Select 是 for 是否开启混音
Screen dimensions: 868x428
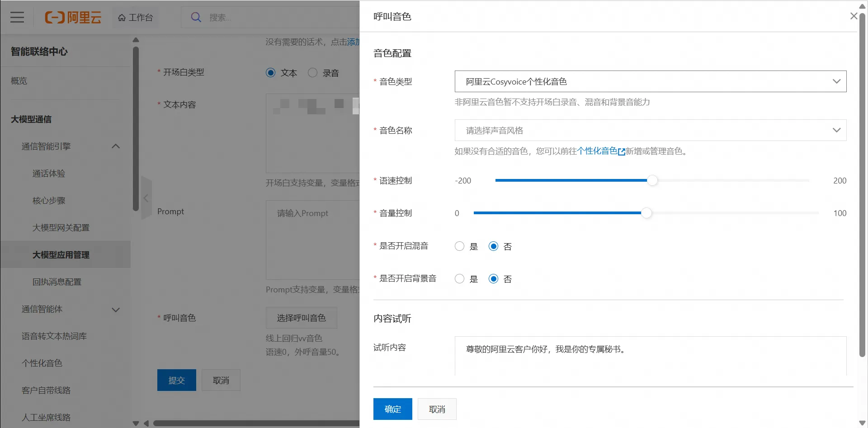click(459, 246)
